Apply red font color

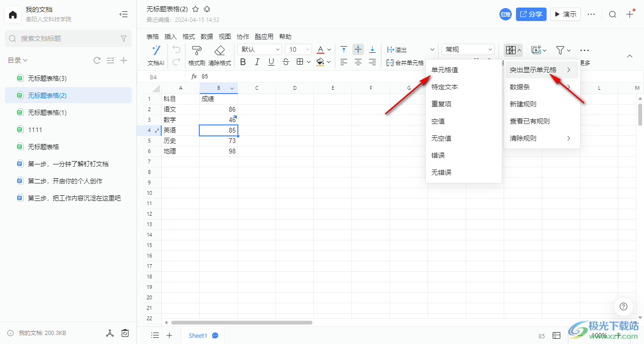(321, 49)
